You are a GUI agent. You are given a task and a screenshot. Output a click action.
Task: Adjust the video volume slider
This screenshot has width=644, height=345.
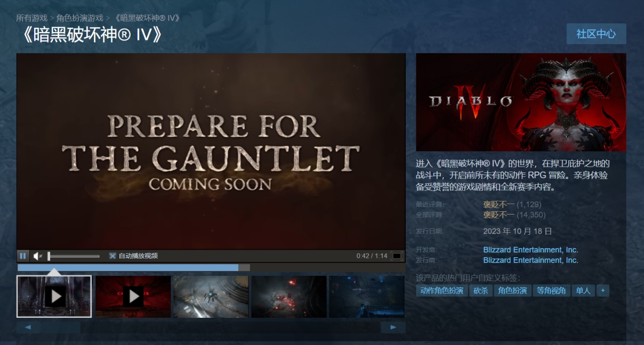point(74,256)
